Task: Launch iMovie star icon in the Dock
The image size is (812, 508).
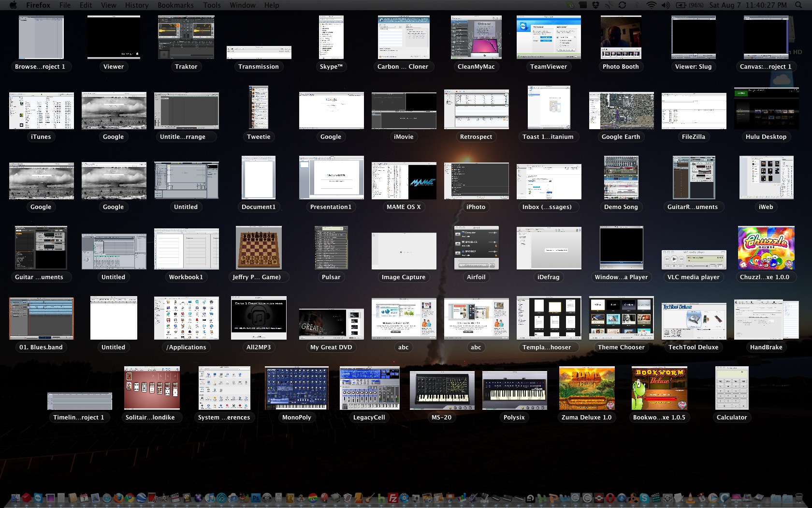Action: [164, 497]
